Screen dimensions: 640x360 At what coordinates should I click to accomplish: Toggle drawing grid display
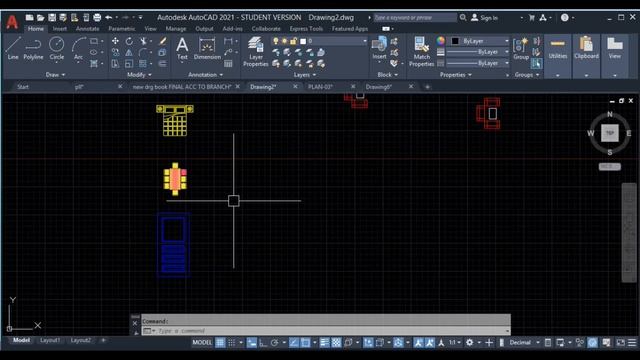[220, 342]
